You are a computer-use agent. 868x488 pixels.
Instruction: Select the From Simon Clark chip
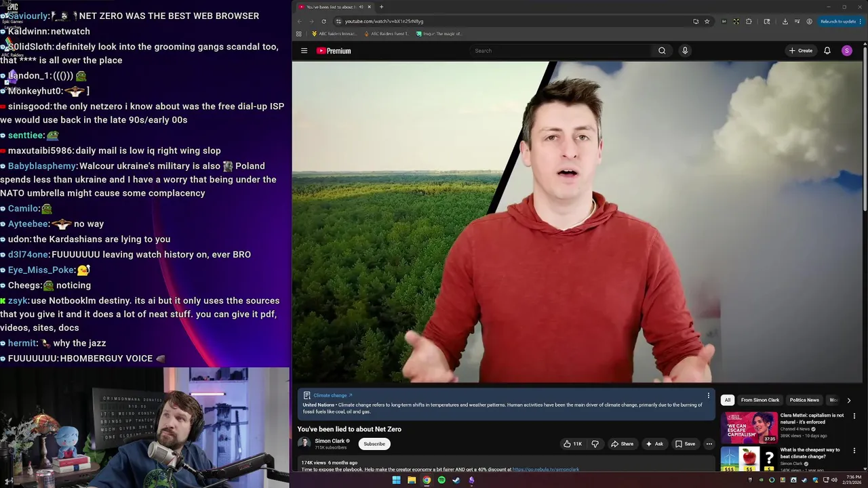click(x=760, y=400)
